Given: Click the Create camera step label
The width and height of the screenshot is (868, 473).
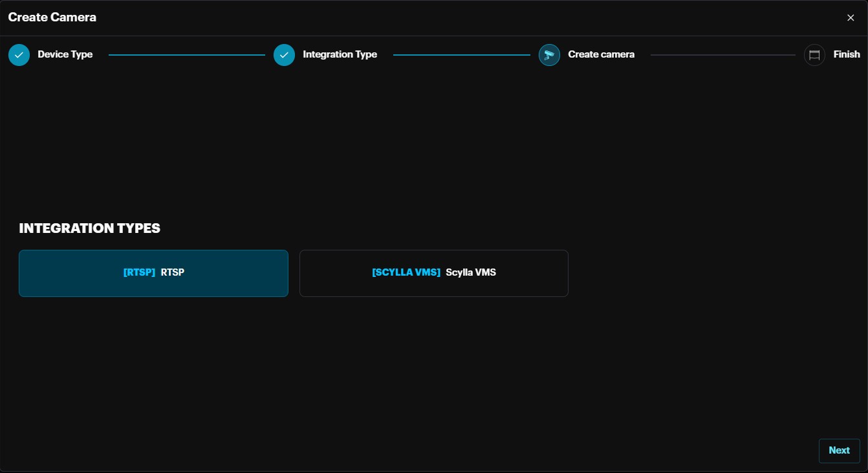Looking at the screenshot, I should (x=601, y=54).
